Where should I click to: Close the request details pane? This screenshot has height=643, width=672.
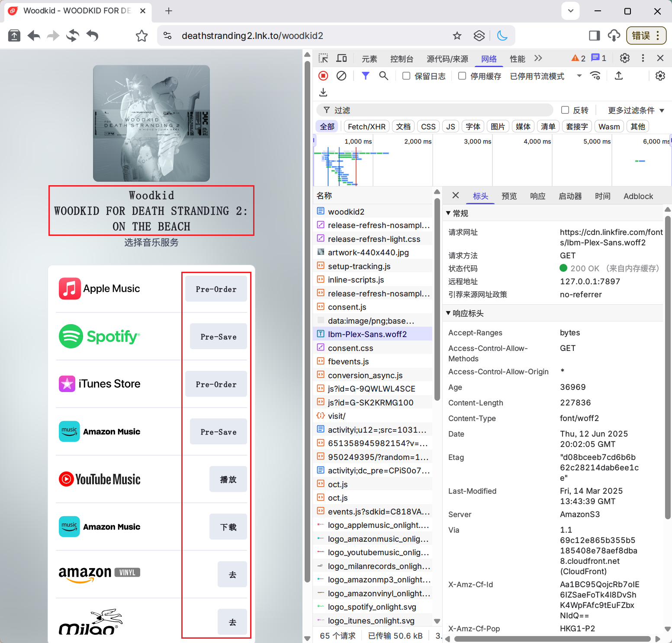point(456,196)
